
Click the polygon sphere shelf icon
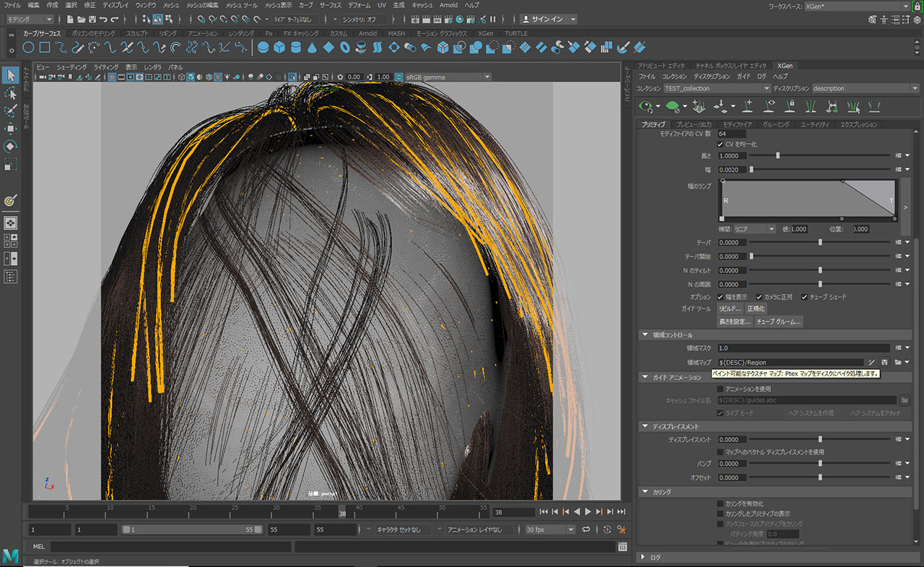(x=263, y=48)
